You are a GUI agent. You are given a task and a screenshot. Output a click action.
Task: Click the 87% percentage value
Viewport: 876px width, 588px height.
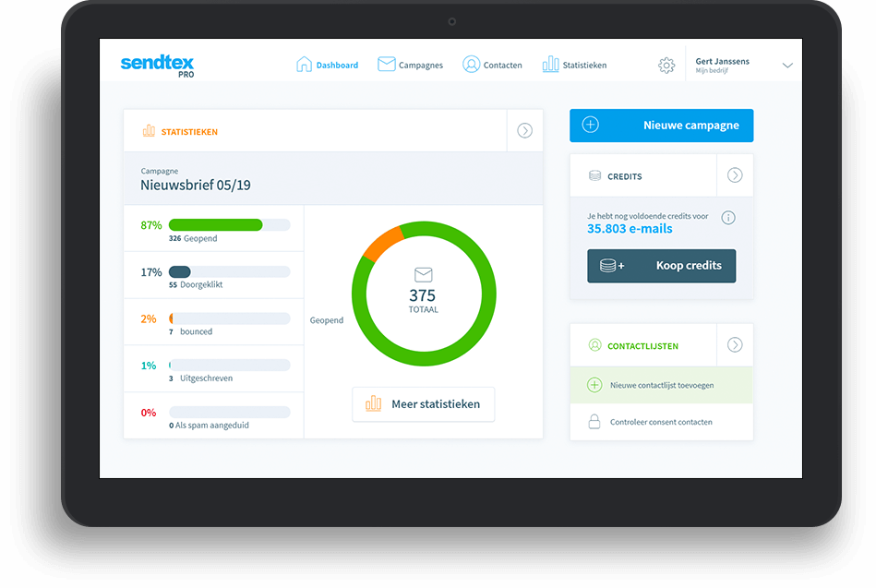tap(151, 225)
